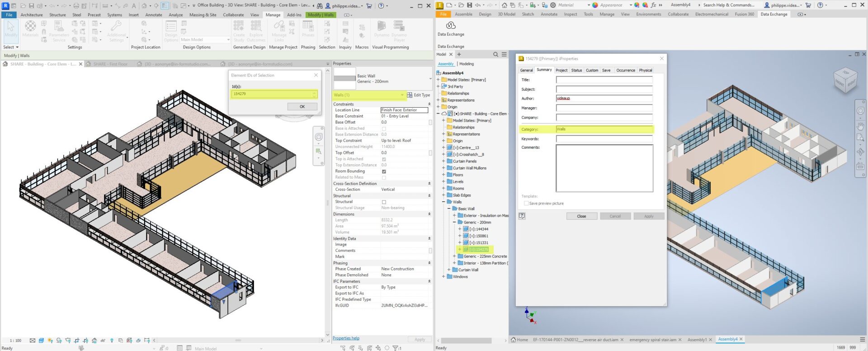Open the Inventor 3D Model ribbon tab
The width and height of the screenshot is (868, 351).
pos(506,14)
